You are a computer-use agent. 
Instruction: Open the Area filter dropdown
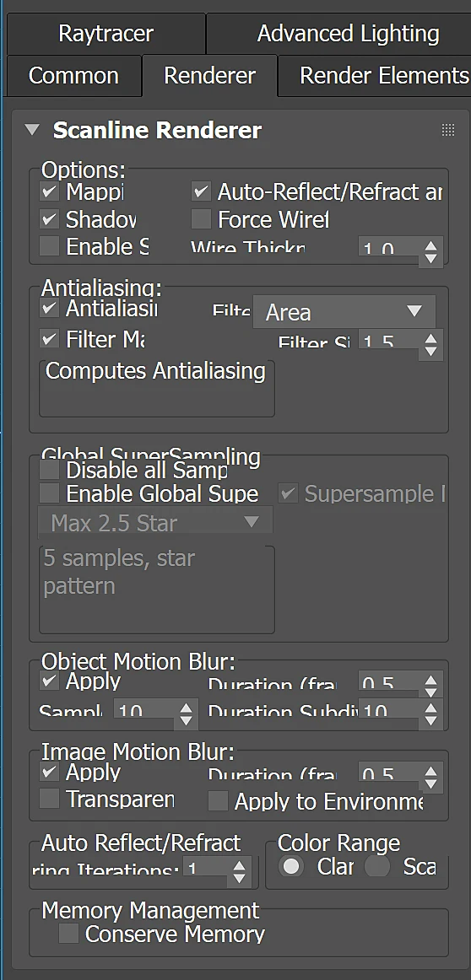pyautogui.click(x=344, y=312)
